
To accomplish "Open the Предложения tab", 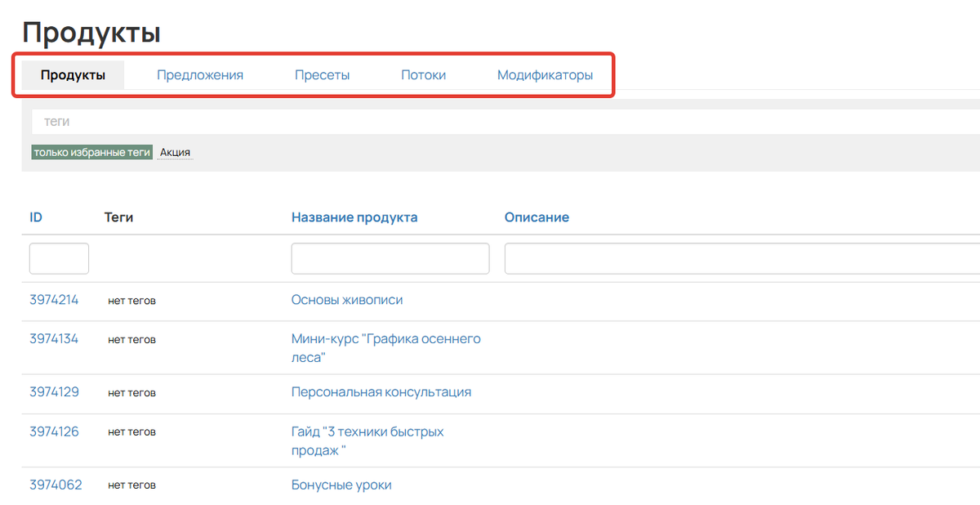I will click(200, 75).
